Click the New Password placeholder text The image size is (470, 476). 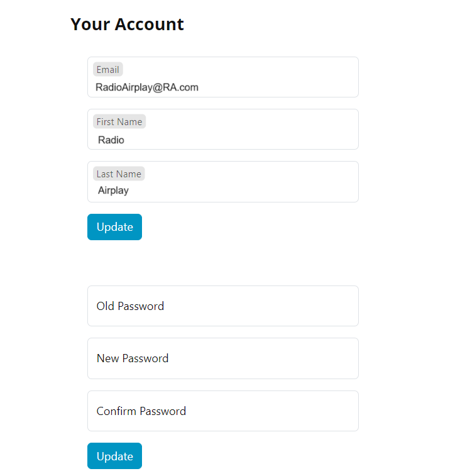(x=133, y=358)
